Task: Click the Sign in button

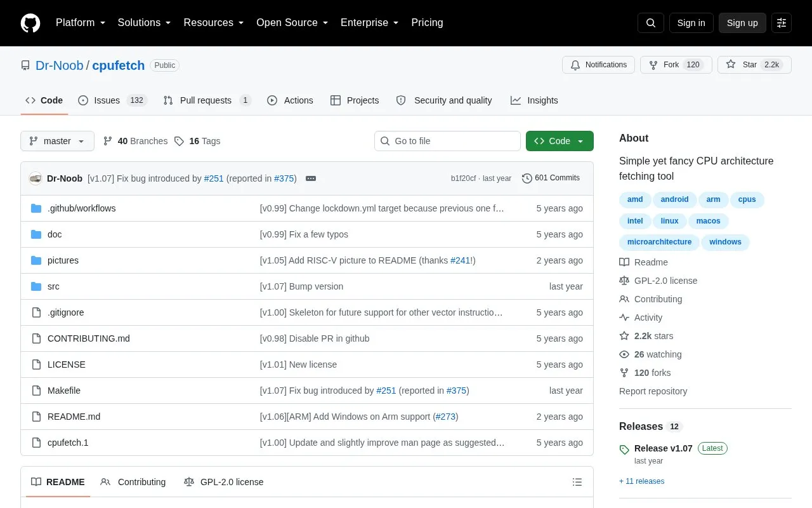Action: point(691,23)
